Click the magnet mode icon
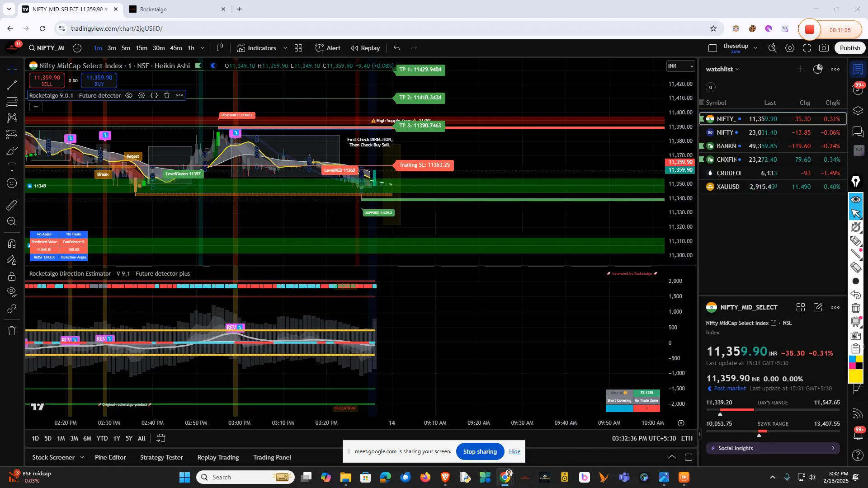Image resolution: width=868 pixels, height=488 pixels. coord(12,244)
